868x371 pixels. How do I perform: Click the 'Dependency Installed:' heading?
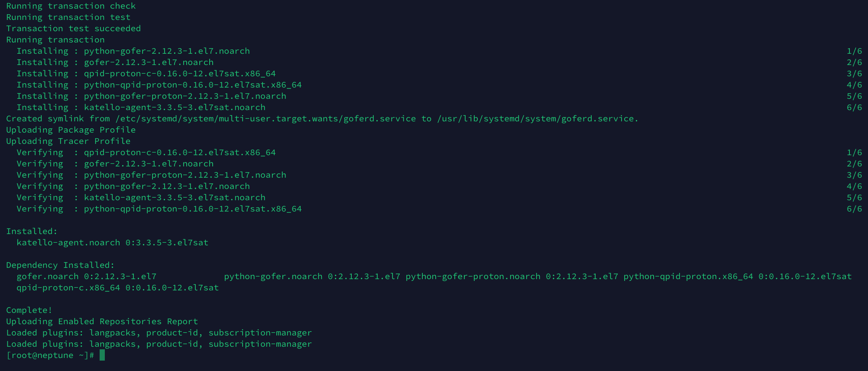(x=60, y=265)
